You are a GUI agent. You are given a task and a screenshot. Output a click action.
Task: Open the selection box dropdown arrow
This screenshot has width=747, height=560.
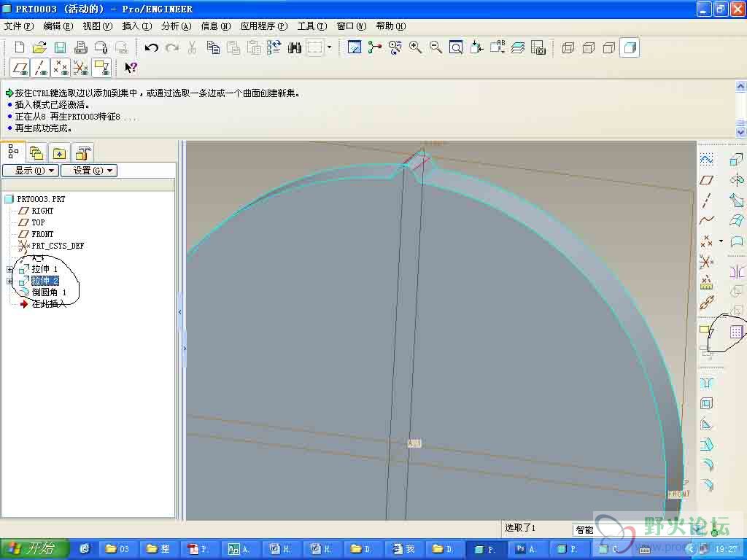coord(329,47)
